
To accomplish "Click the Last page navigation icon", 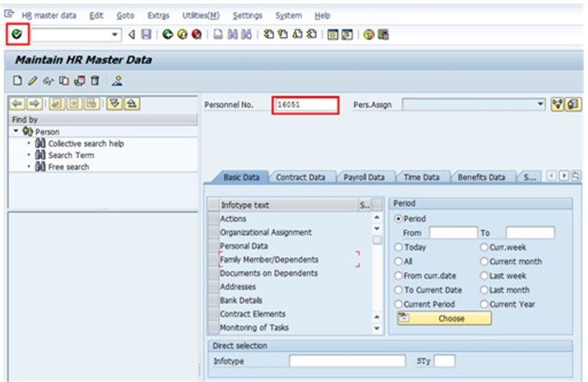I will pyautogui.click(x=312, y=35).
